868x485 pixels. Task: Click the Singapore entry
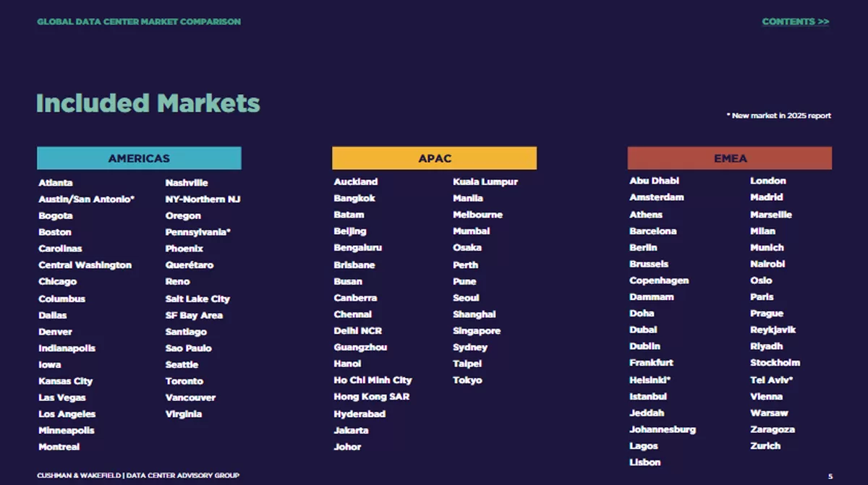477,331
